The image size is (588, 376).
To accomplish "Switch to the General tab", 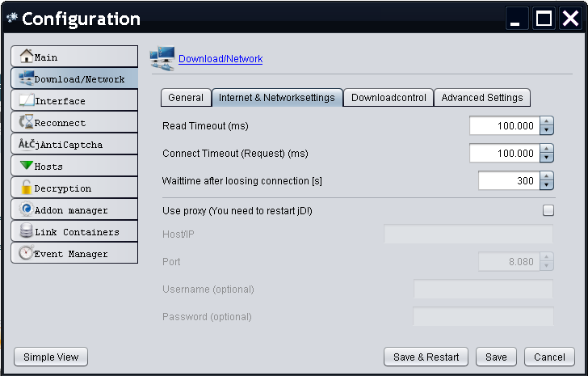I will tap(186, 98).
